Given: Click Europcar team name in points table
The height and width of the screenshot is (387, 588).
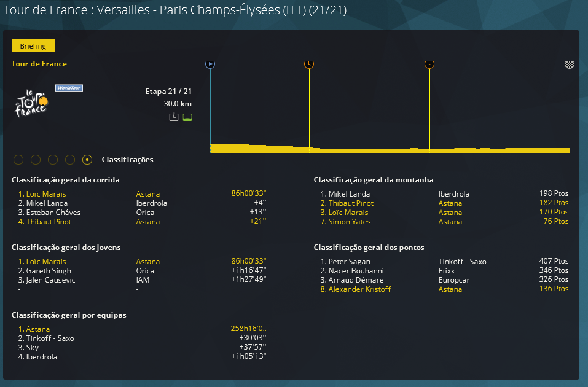Looking at the screenshot, I should 454,280.
